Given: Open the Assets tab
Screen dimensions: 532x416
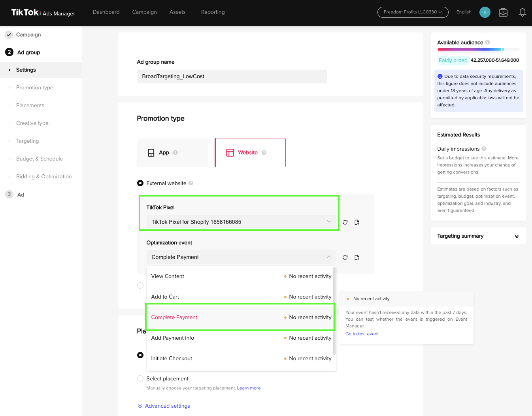Looking at the screenshot, I should point(177,12).
